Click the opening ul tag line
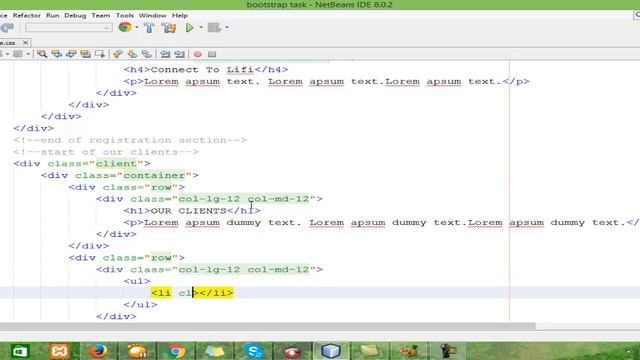The image size is (640, 360). pyautogui.click(x=137, y=281)
